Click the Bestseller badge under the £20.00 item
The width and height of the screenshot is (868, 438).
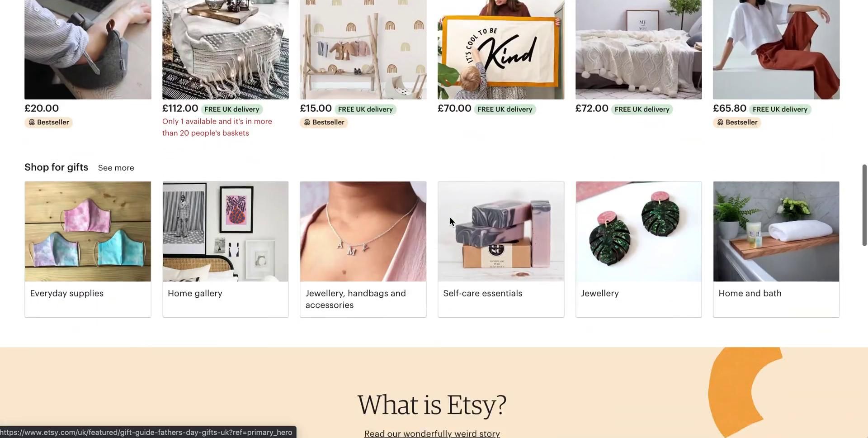click(x=48, y=123)
